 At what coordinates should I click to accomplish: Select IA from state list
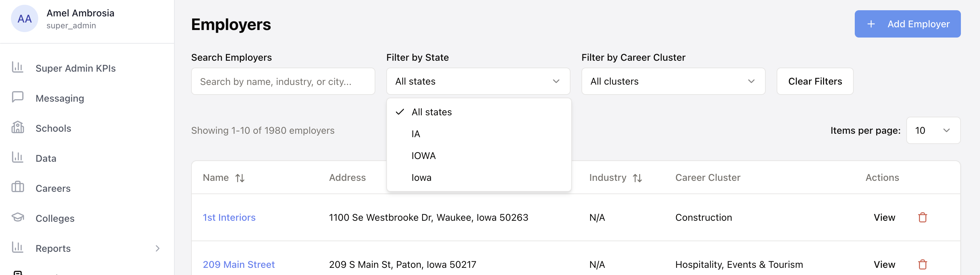(416, 134)
